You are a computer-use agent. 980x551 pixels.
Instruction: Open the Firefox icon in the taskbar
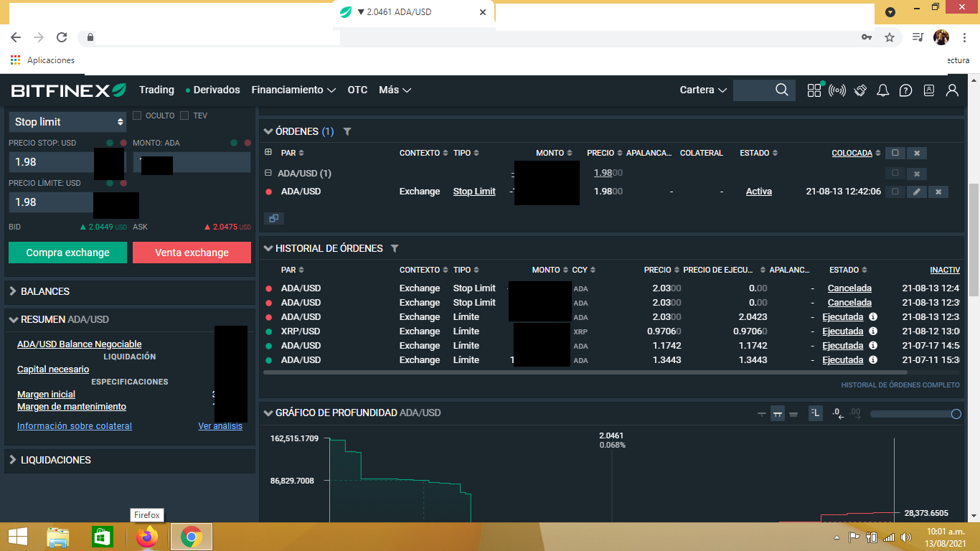(x=147, y=537)
